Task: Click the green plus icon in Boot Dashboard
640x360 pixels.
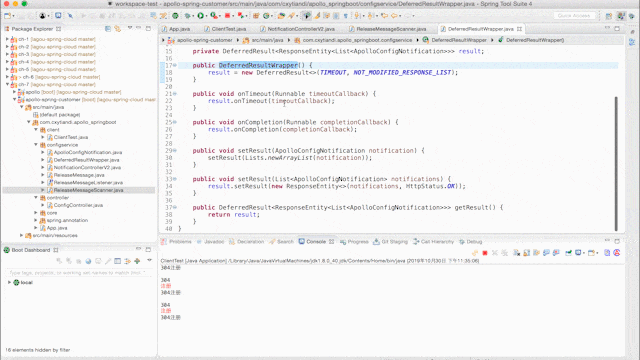Action: click(138, 261)
